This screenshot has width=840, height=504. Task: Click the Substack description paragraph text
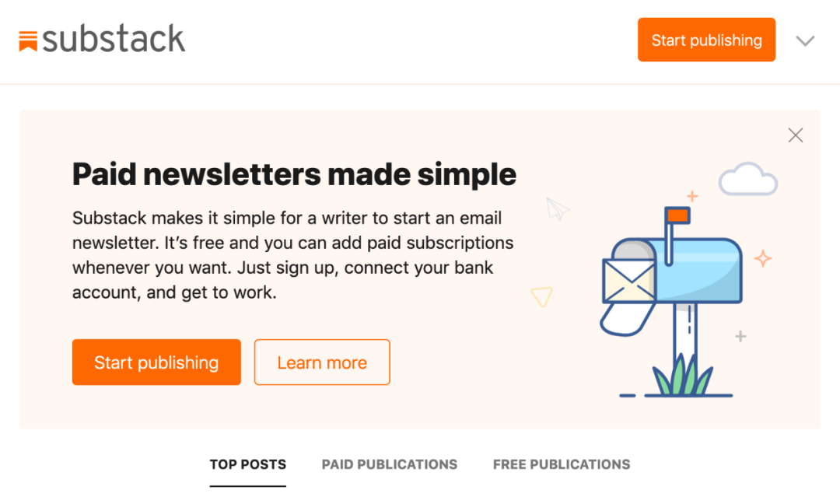point(292,255)
